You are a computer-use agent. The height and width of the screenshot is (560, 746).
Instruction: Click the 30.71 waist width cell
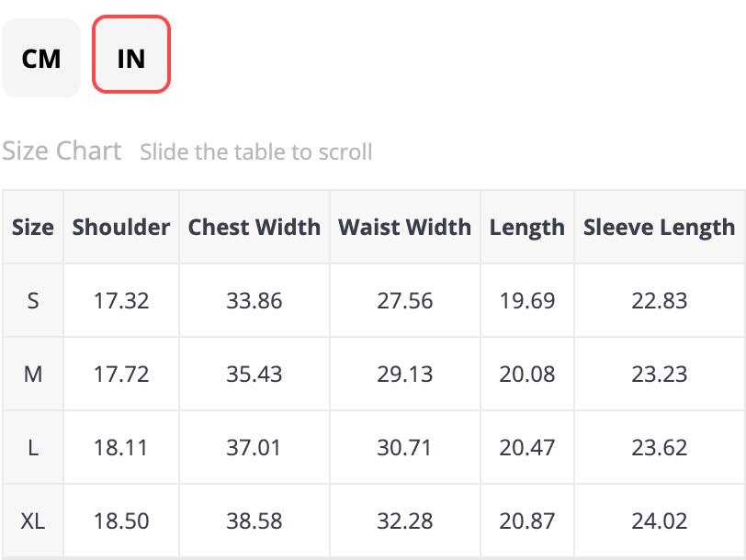pyautogui.click(x=404, y=447)
